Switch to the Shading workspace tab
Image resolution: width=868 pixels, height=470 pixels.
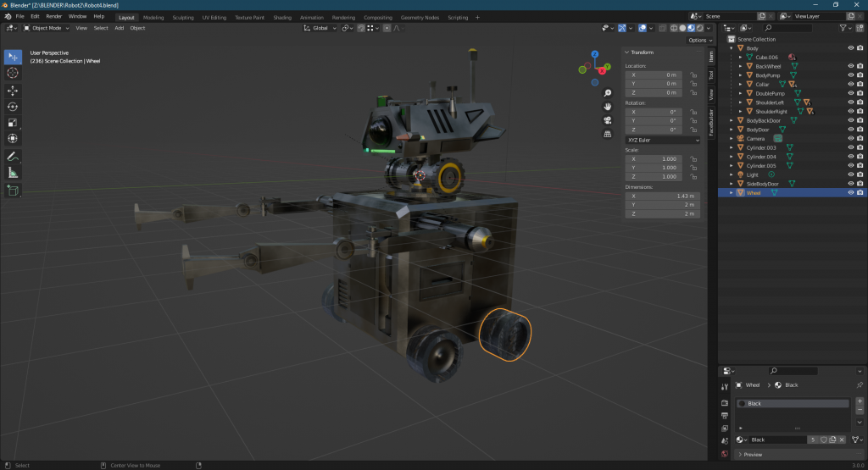[x=282, y=17]
